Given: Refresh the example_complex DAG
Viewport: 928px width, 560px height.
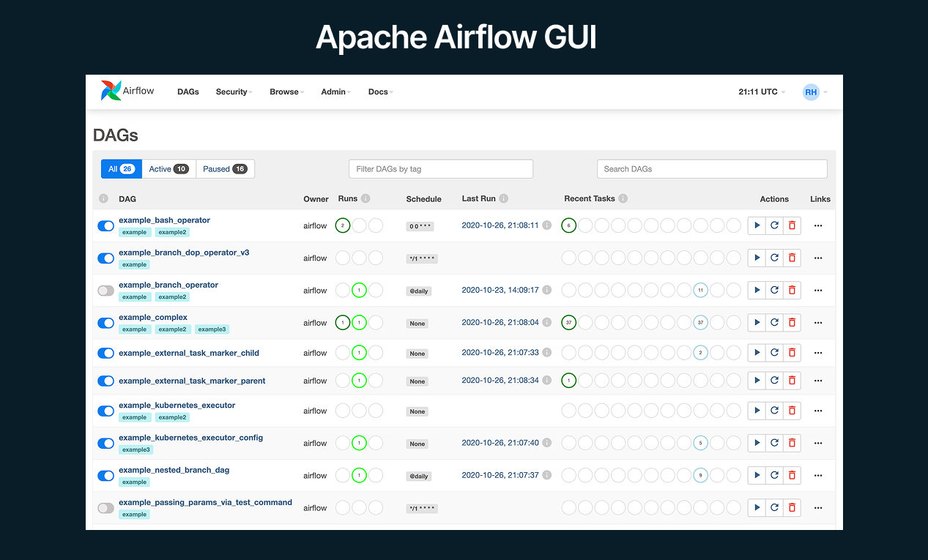Looking at the screenshot, I should [x=774, y=323].
